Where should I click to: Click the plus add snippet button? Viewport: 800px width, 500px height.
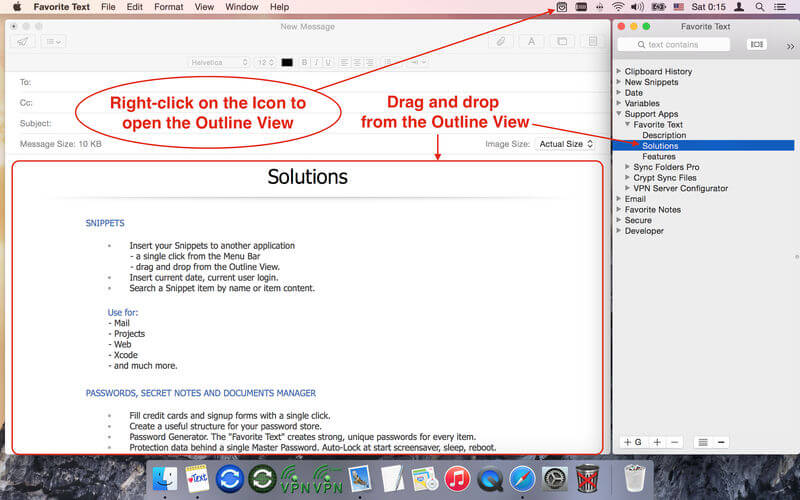click(657, 442)
